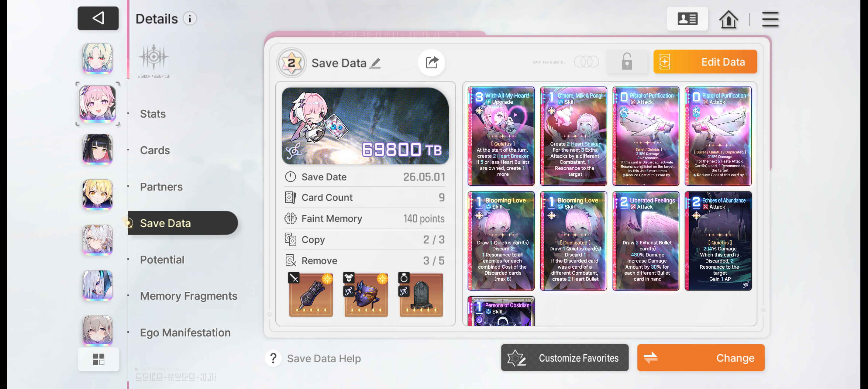Select the white-haired goggles character portrait
The image size is (868, 389).
tap(98, 240)
